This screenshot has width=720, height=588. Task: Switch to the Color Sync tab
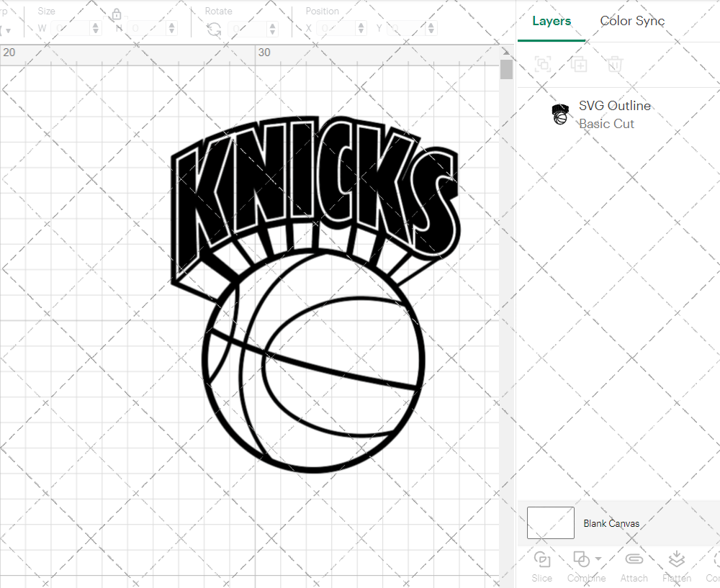click(x=632, y=21)
